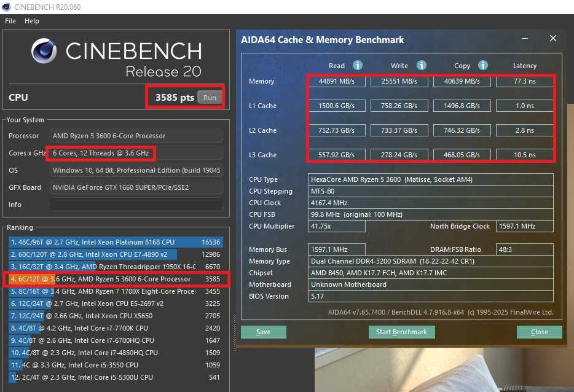Click L1 Cache Read value 1500.6 GB/s
Image resolution: width=574 pixels, height=392 pixels.
point(337,106)
